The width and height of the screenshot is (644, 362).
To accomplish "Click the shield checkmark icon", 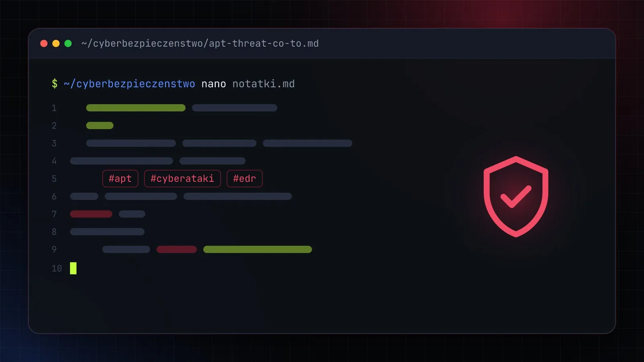I will point(516,197).
